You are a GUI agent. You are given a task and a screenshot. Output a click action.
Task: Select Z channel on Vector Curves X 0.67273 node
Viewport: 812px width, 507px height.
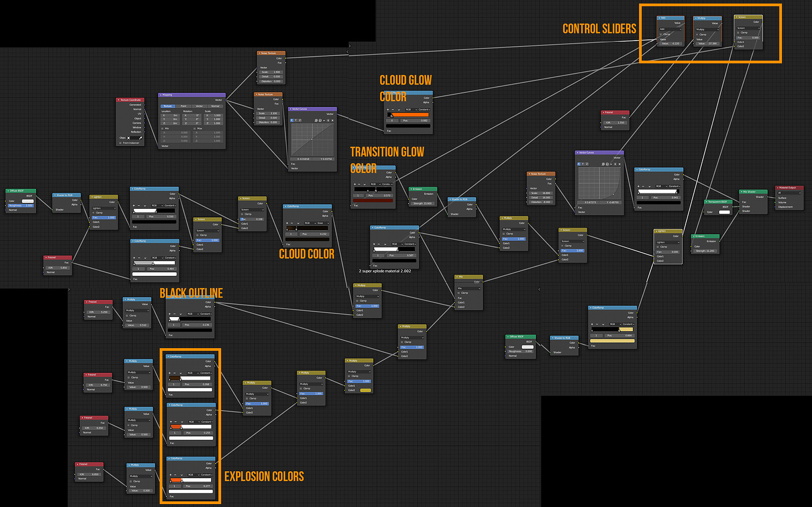(x=587, y=164)
